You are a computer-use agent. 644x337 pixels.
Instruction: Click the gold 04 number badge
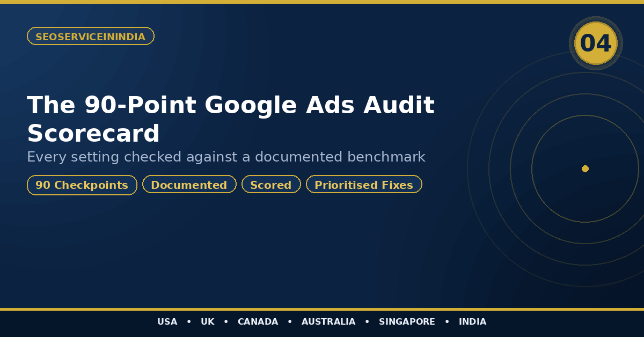596,43
